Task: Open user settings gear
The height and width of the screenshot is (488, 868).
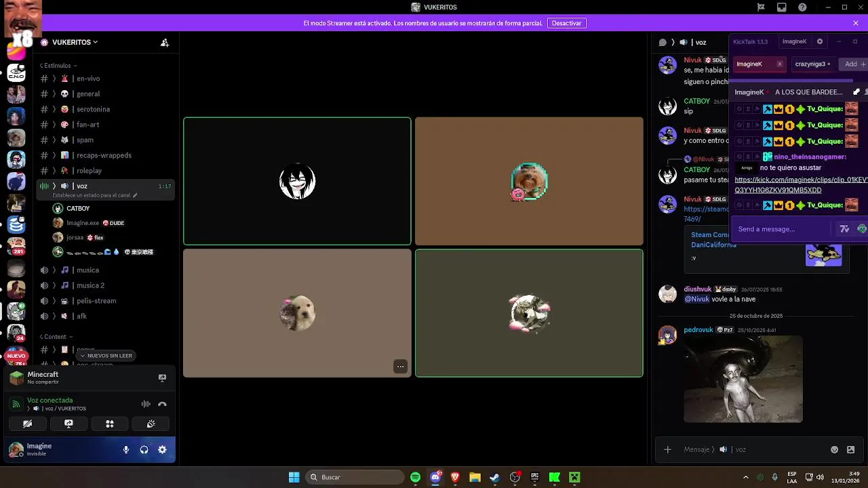Action: pos(162,449)
